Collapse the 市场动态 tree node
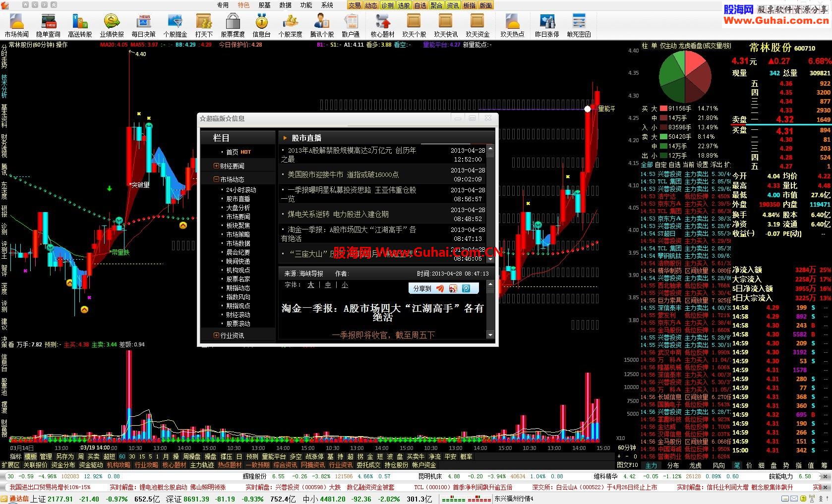The height and width of the screenshot is (504, 832). [216, 179]
